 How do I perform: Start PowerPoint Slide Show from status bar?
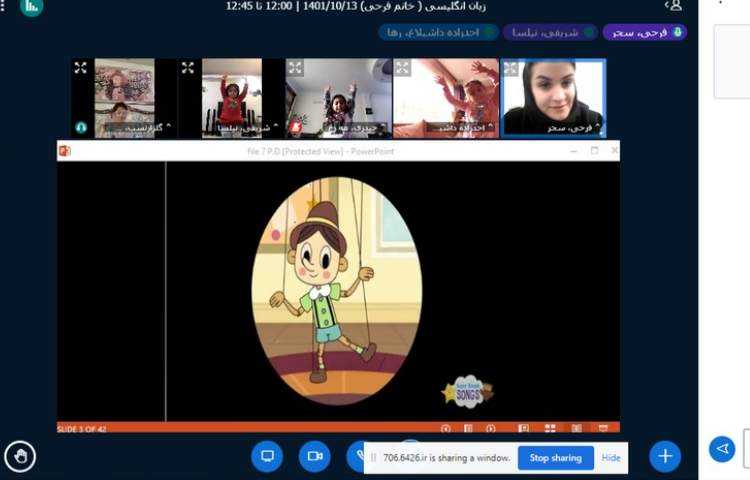tap(603, 428)
